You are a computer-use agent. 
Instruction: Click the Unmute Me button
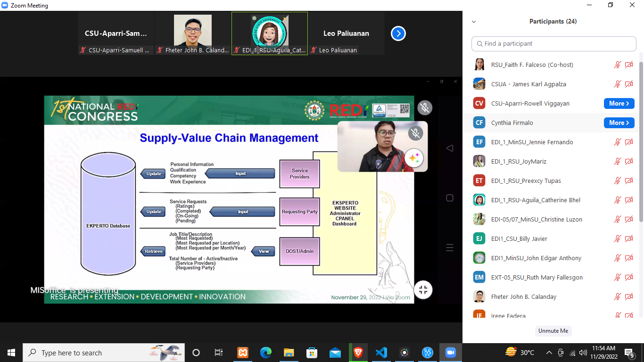click(x=553, y=331)
